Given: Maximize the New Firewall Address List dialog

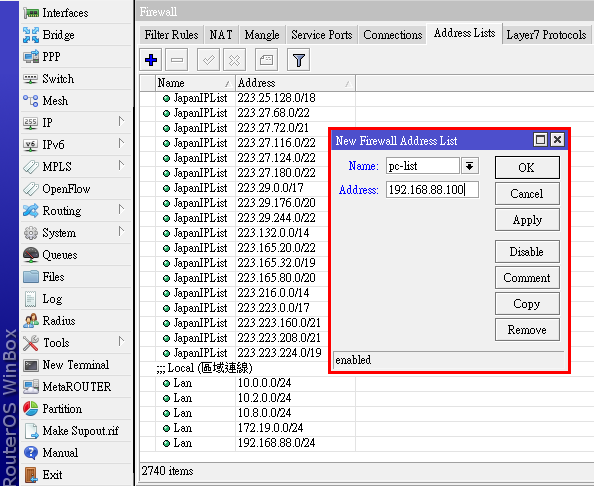Looking at the screenshot, I should click(540, 140).
